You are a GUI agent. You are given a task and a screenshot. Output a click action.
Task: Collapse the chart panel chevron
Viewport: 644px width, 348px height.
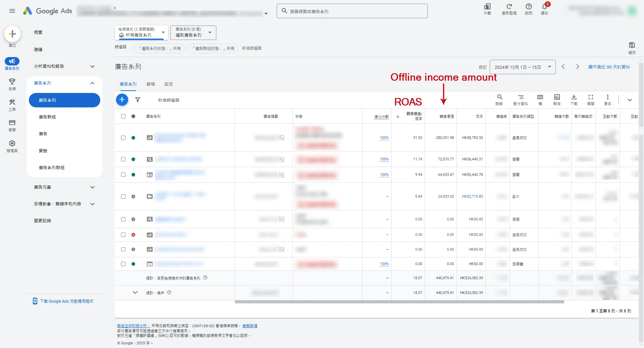630,100
